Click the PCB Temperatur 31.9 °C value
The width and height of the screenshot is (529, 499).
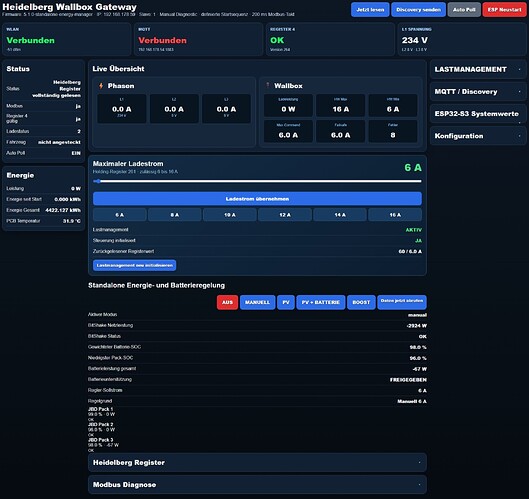tap(72, 221)
